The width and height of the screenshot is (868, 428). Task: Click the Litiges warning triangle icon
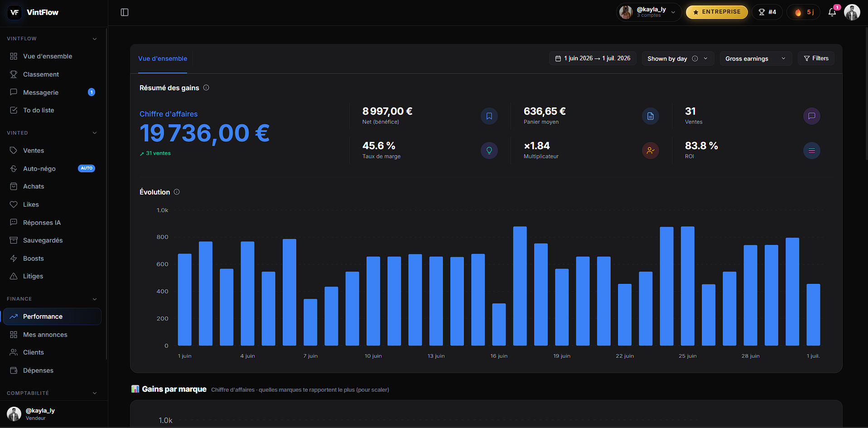(14, 276)
